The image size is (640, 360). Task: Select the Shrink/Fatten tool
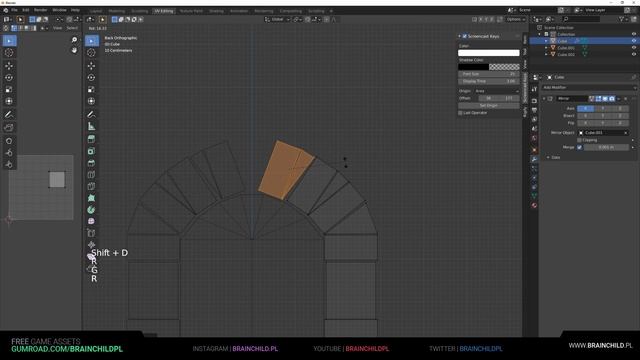click(x=91, y=245)
